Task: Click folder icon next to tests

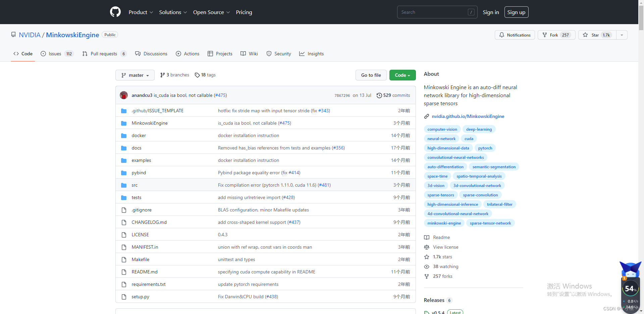Action: pyautogui.click(x=124, y=197)
